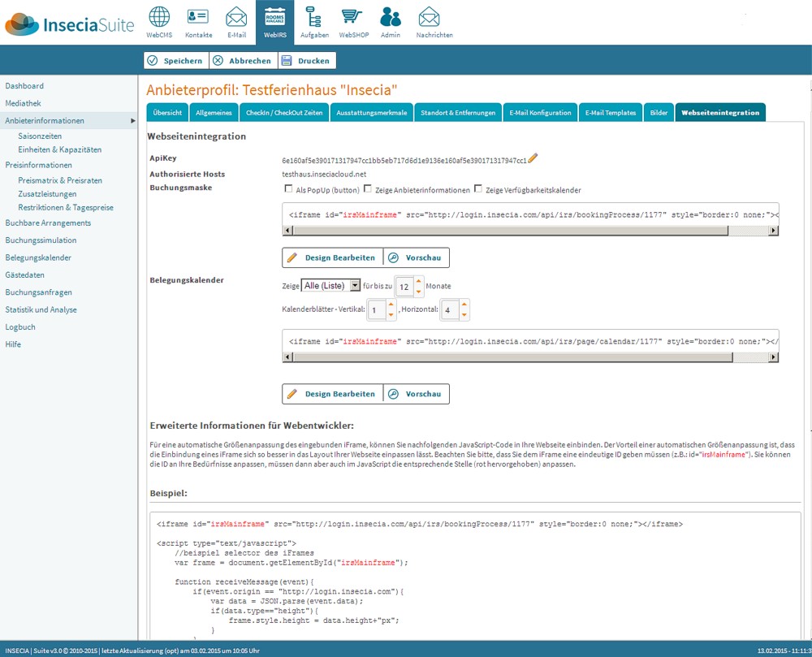This screenshot has width=812, height=657.
Task: Click the Belegungskalender iframe horizontal scrollbar thumb
Action: [x=512, y=357]
